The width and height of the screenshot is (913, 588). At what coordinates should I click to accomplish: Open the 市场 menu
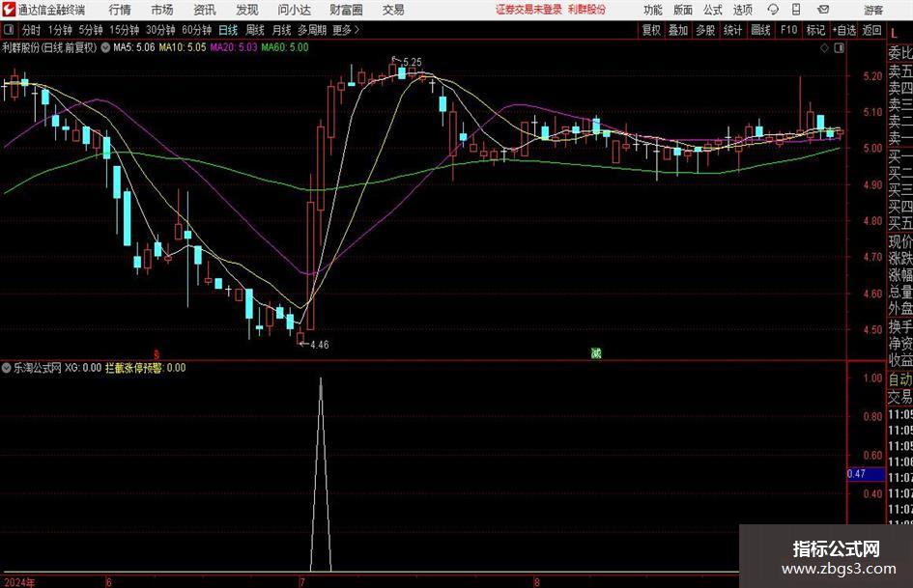pyautogui.click(x=162, y=10)
